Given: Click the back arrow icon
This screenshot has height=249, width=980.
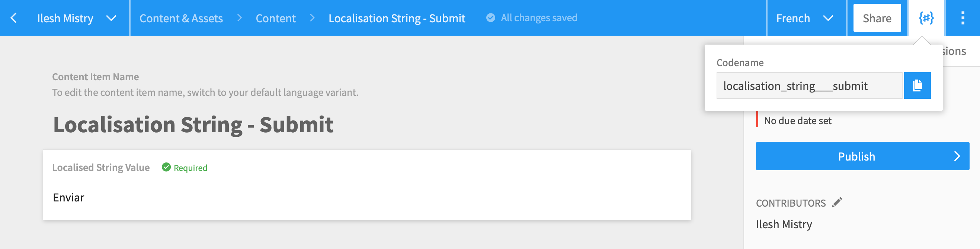Looking at the screenshot, I should pos(14,18).
